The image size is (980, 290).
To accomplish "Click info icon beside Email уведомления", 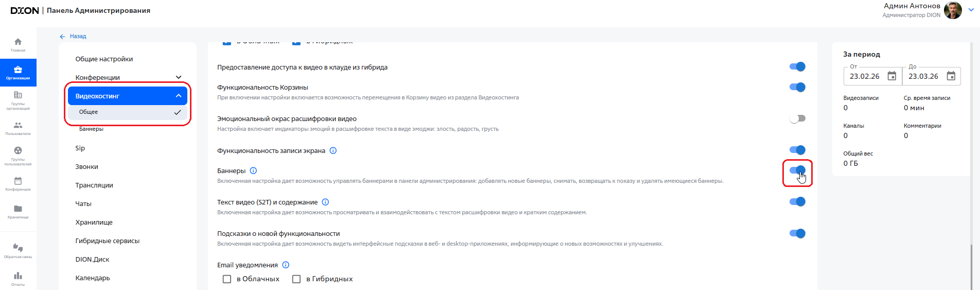I will (x=286, y=265).
